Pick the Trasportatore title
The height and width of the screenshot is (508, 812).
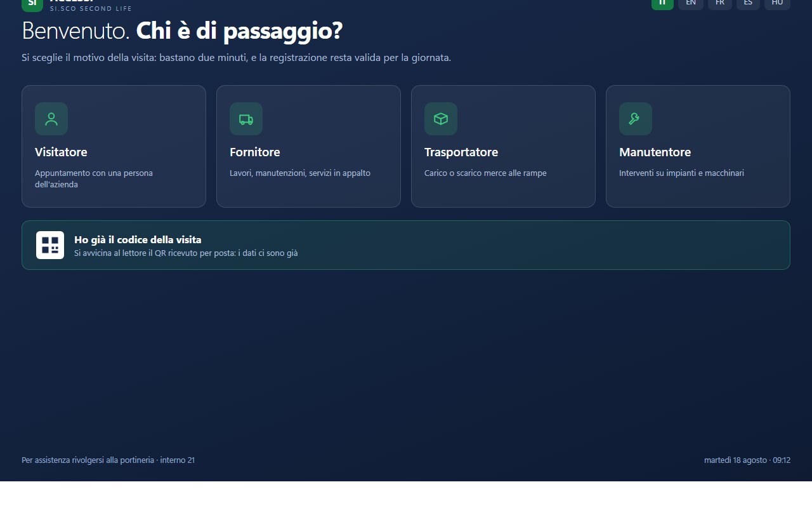[461, 152]
